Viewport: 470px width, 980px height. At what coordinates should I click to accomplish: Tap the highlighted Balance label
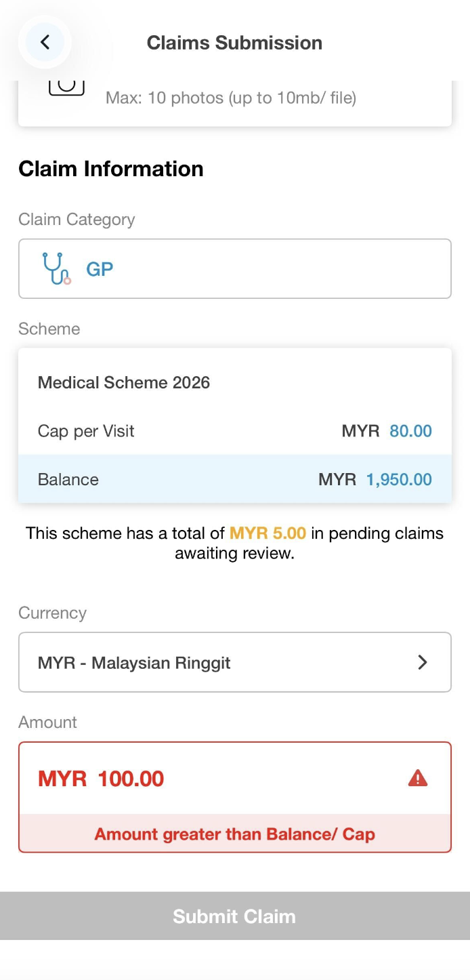pyautogui.click(x=68, y=479)
